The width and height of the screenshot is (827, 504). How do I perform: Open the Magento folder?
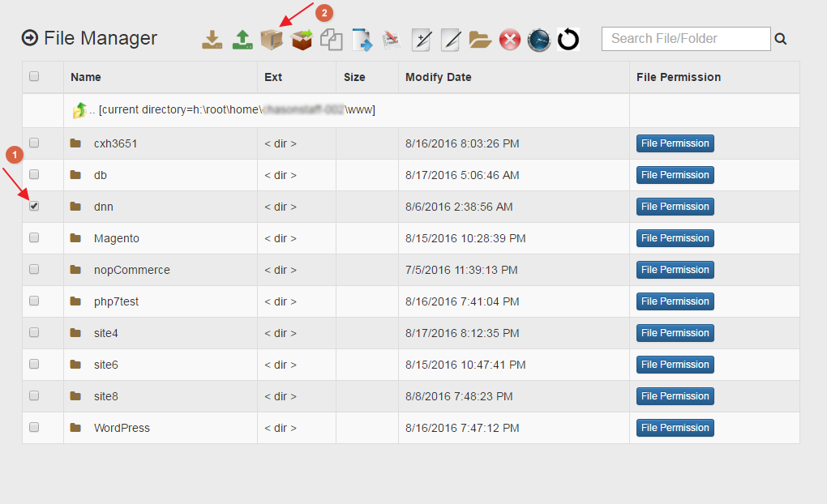click(x=117, y=237)
